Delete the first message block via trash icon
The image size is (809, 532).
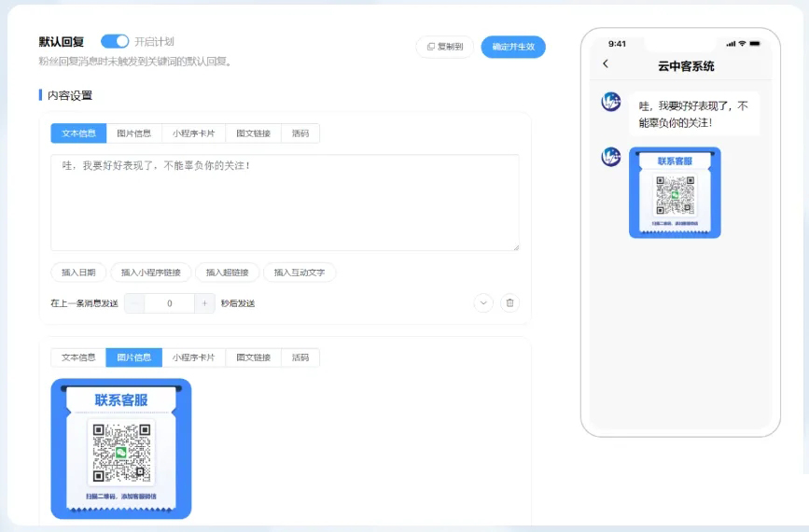click(509, 303)
